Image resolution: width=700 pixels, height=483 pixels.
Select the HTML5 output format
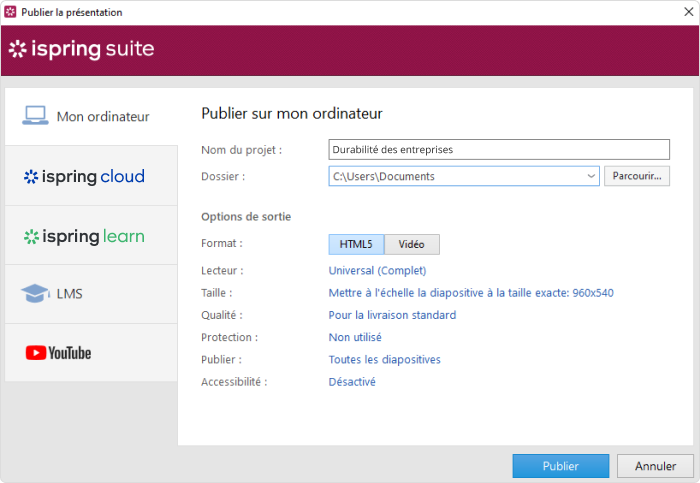pos(356,244)
